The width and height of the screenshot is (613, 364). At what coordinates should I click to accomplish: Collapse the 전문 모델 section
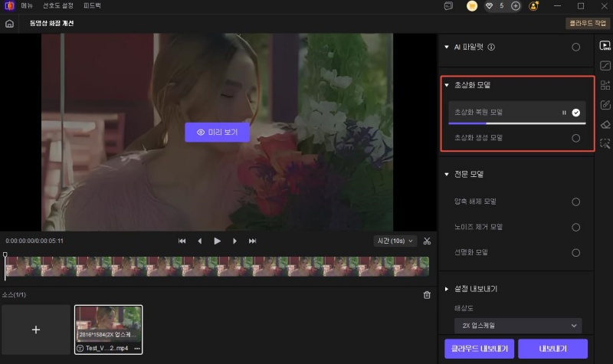click(x=447, y=175)
